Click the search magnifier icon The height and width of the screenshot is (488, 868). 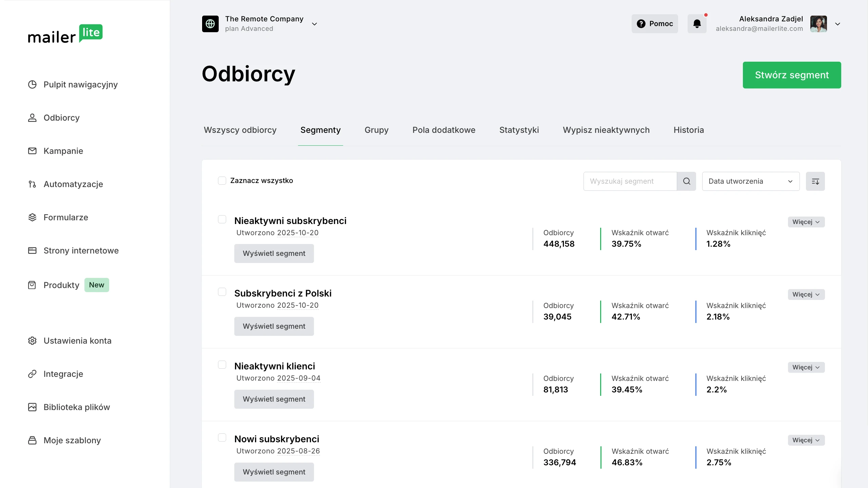[x=686, y=181]
